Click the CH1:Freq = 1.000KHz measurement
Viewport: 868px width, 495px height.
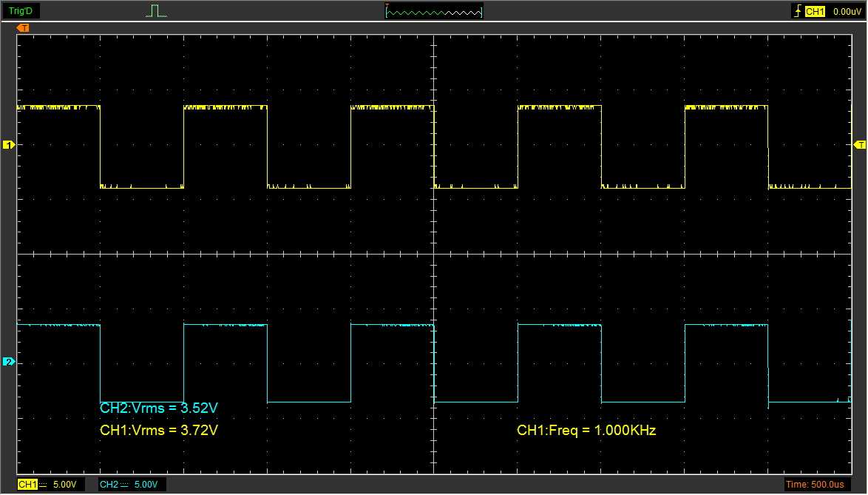pos(587,430)
